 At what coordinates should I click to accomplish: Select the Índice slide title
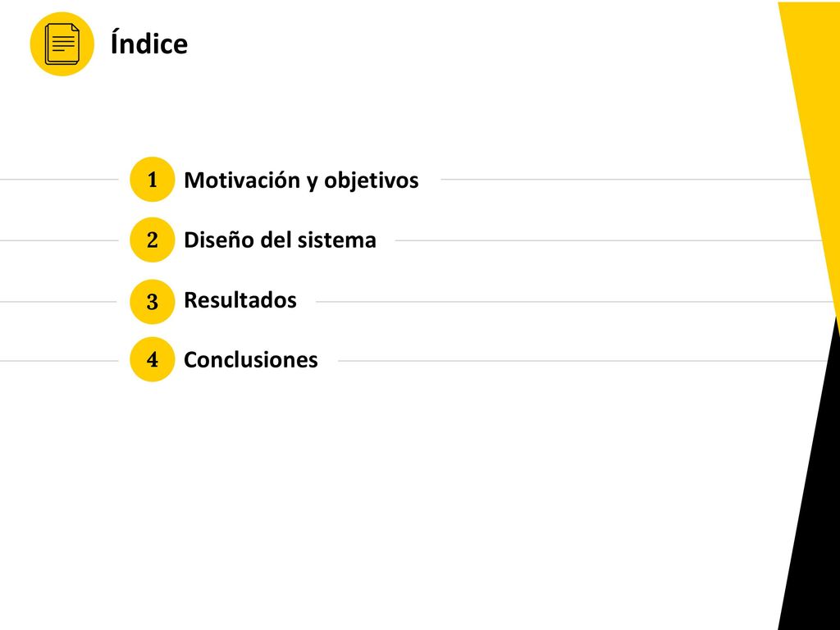coord(149,43)
